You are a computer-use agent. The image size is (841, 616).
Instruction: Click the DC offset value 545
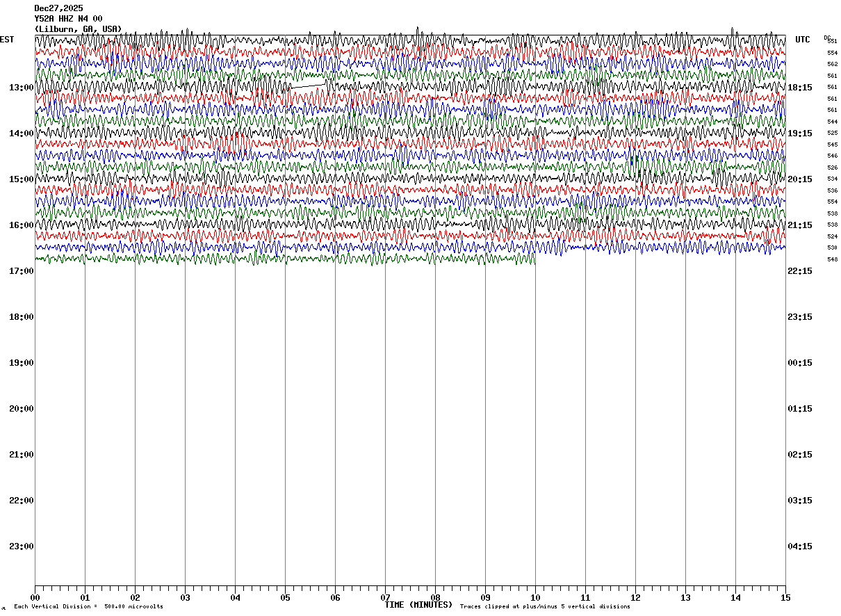pos(832,145)
